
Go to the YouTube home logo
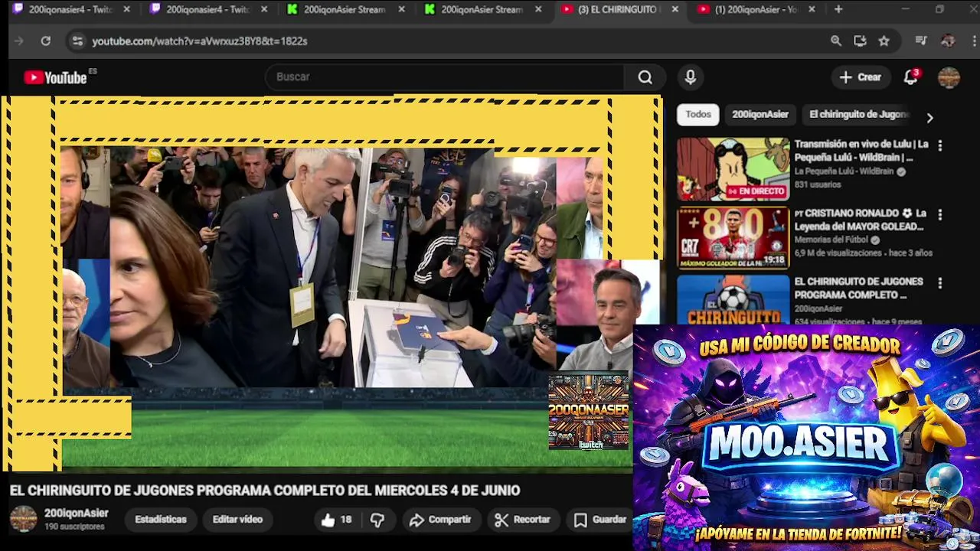56,77
